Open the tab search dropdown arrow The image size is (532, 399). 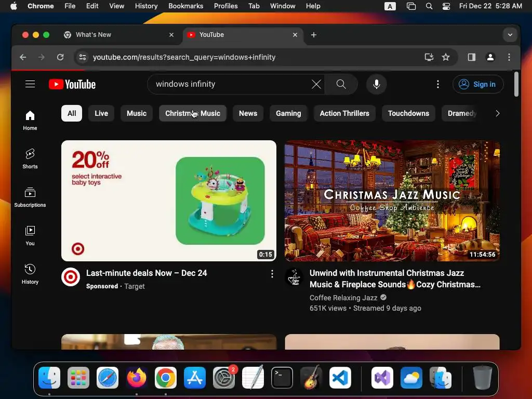(510, 35)
